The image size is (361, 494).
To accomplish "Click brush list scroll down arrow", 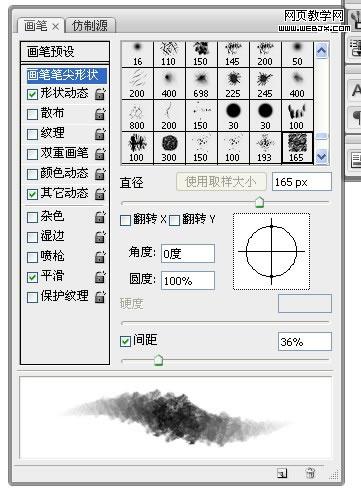I will point(321,156).
